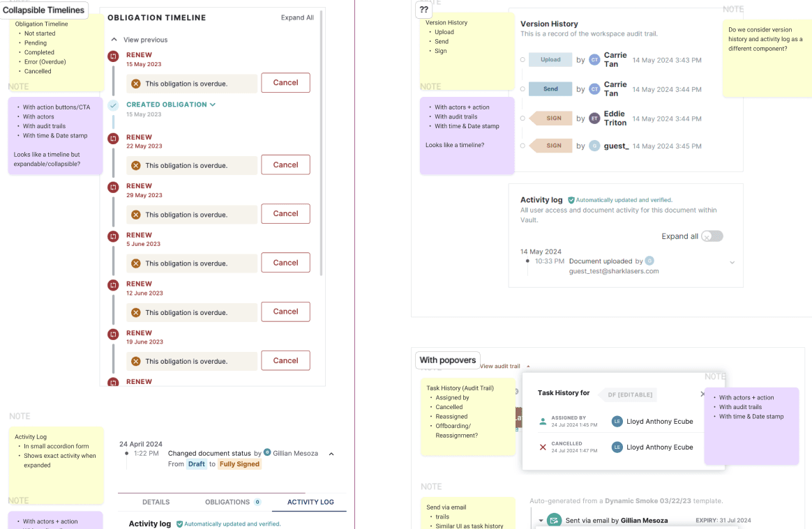Click verified shield icon beside Activity log heading
812x529 pixels.
[571, 200]
